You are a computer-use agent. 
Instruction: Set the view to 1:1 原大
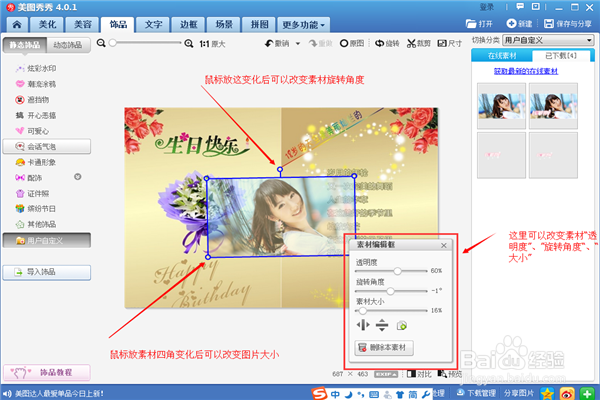tap(212, 44)
